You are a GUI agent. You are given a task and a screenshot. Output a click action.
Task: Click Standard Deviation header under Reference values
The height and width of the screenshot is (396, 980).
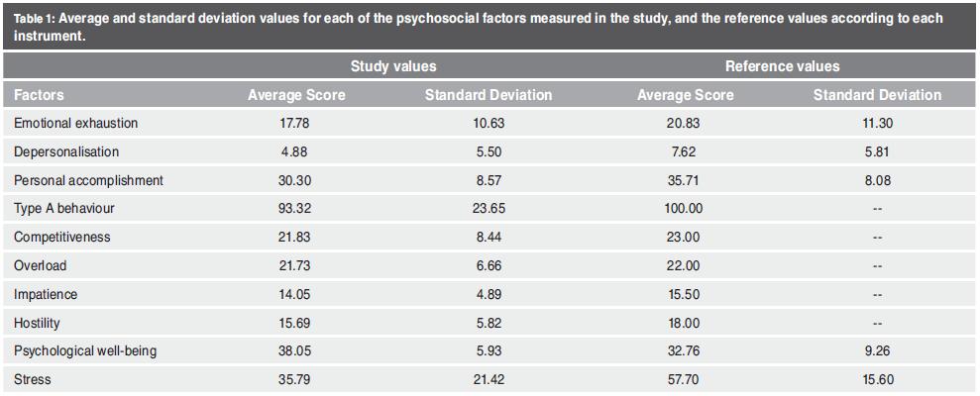tap(877, 95)
